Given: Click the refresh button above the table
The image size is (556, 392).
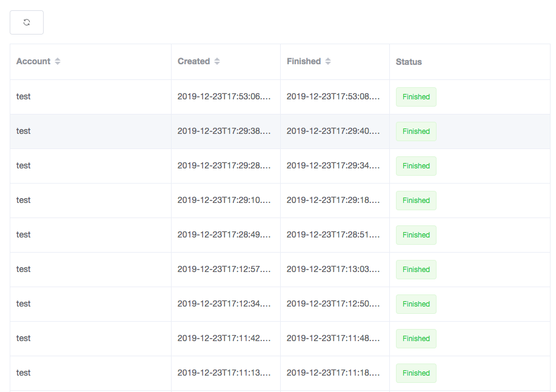Looking at the screenshot, I should tap(27, 22).
